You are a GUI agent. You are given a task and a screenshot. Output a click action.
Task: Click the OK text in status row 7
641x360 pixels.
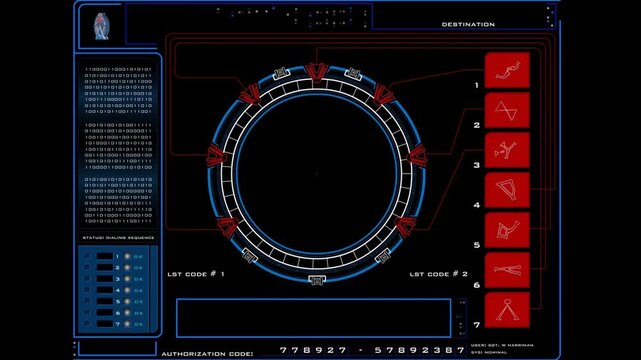[x=138, y=324]
